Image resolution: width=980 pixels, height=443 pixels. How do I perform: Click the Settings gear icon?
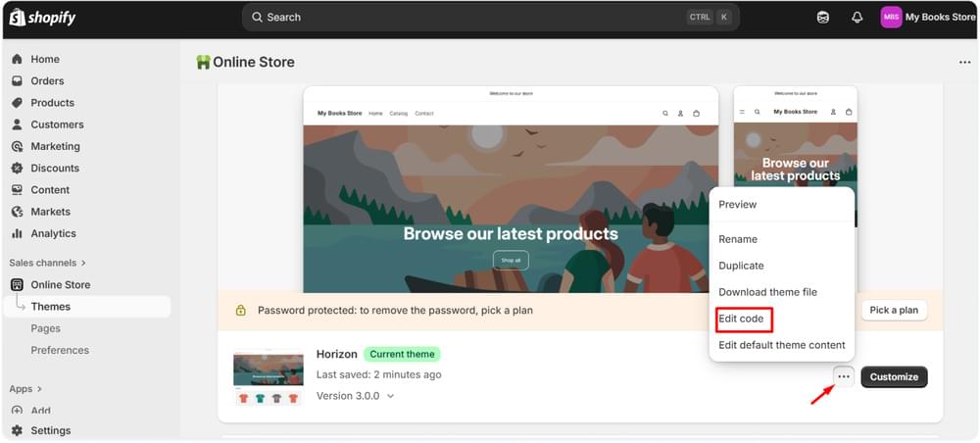pos(17,430)
